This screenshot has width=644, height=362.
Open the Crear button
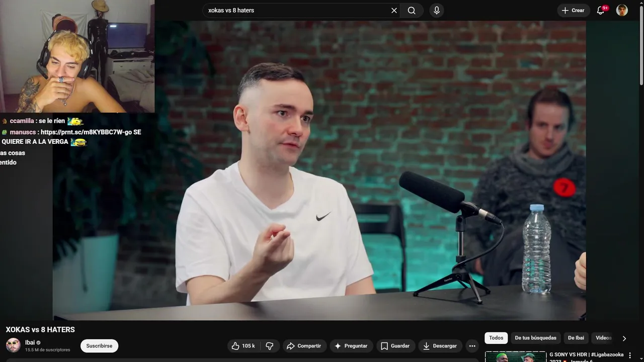coord(574,11)
